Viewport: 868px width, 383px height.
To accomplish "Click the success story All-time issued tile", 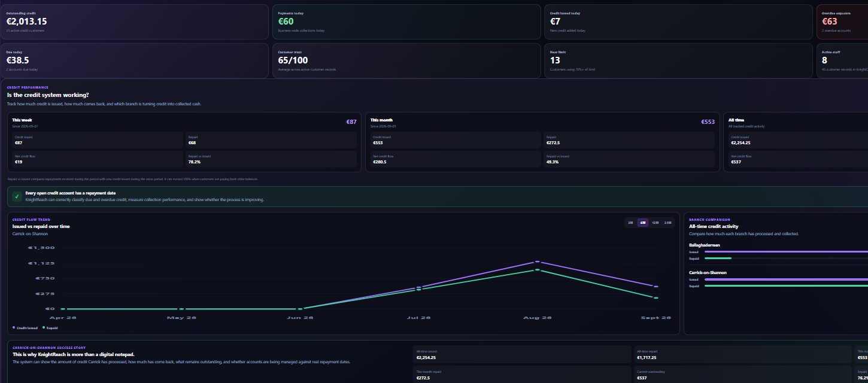I will point(522,354).
